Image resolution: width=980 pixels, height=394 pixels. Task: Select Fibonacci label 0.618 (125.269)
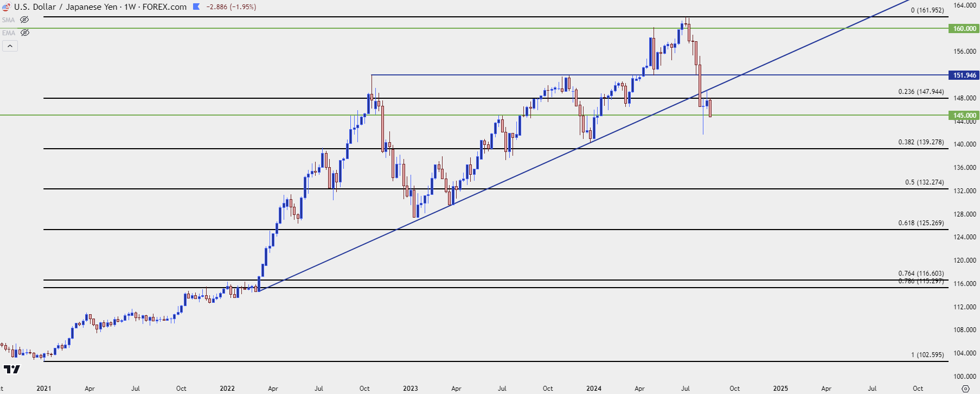(921, 223)
